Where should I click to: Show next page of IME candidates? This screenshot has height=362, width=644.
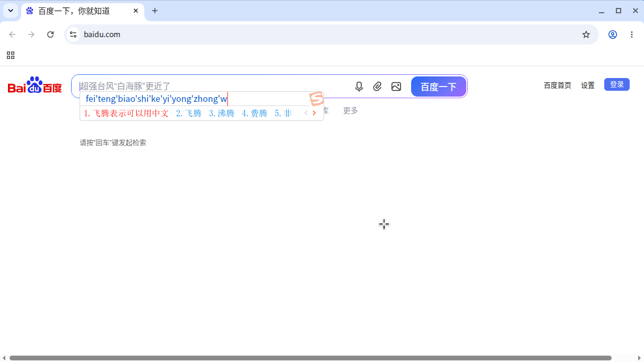click(314, 113)
